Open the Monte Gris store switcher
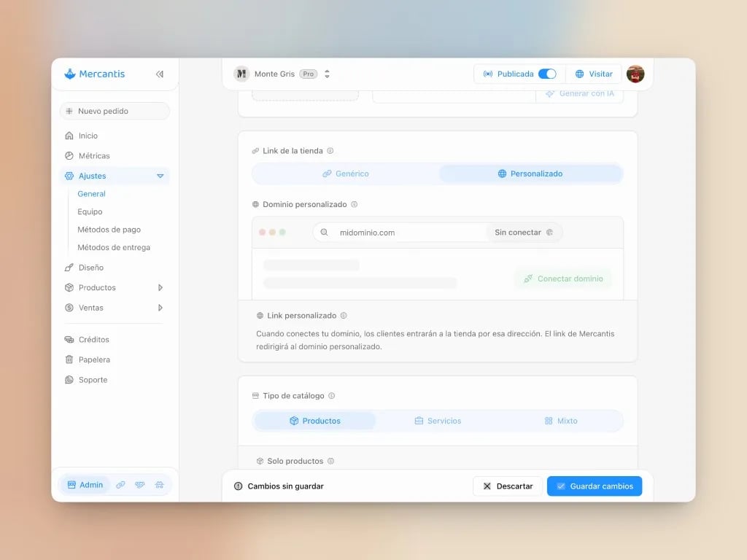This screenshot has height=560, width=747. click(x=327, y=74)
